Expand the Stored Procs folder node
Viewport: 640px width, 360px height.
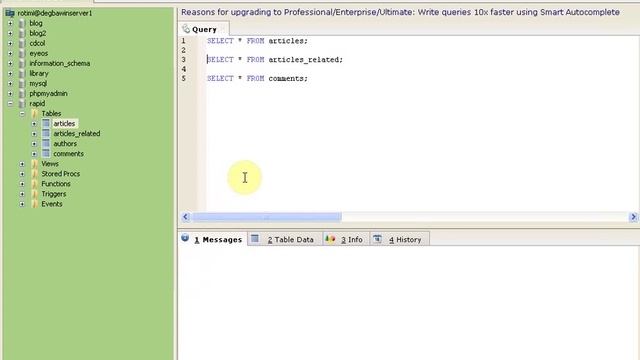click(x=22, y=174)
